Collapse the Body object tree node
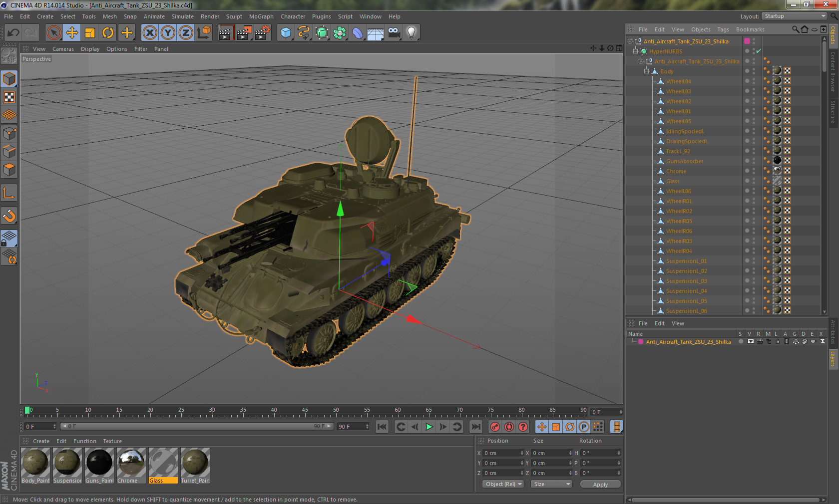Screen dimensions: 839x504 point(647,71)
